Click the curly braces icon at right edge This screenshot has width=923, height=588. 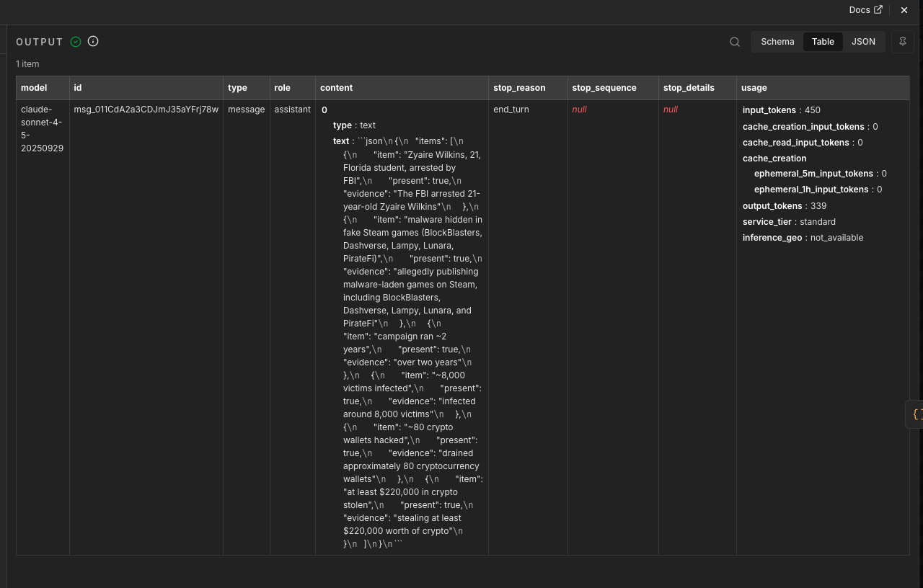tap(916, 414)
